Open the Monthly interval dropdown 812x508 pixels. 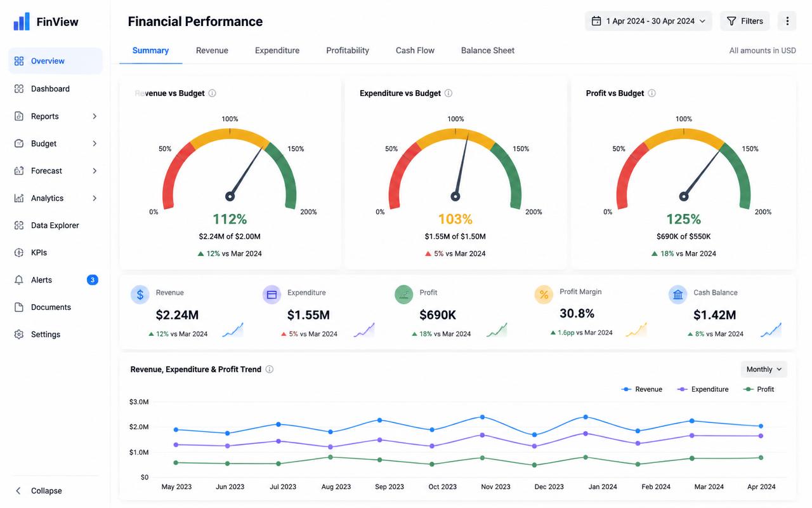(764, 370)
